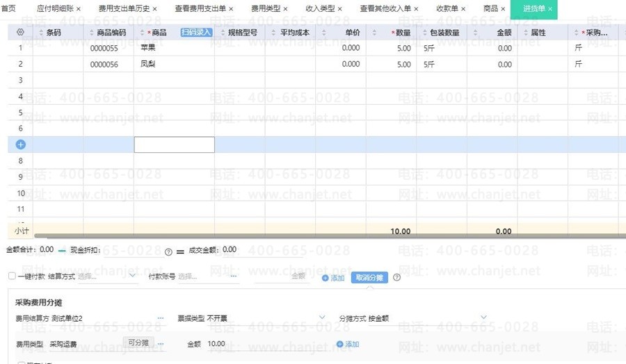The image size is (626, 364).
Task: Open 费用类型 lookup ellipsis icon
Action: [161, 343]
